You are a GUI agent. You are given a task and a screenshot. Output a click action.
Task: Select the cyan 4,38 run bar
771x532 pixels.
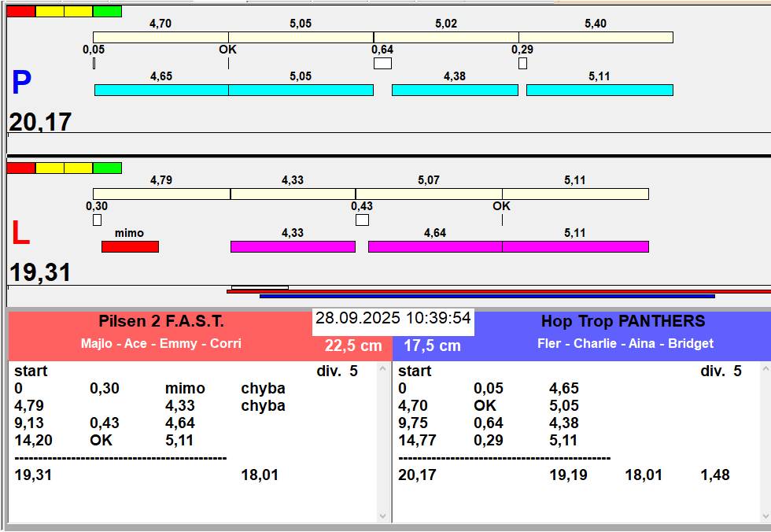pos(455,90)
